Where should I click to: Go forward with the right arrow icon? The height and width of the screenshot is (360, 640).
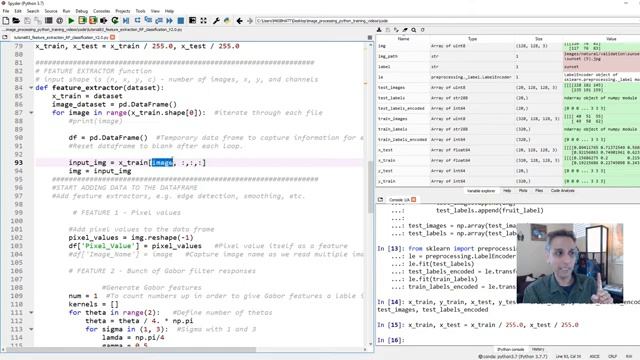[249, 20]
